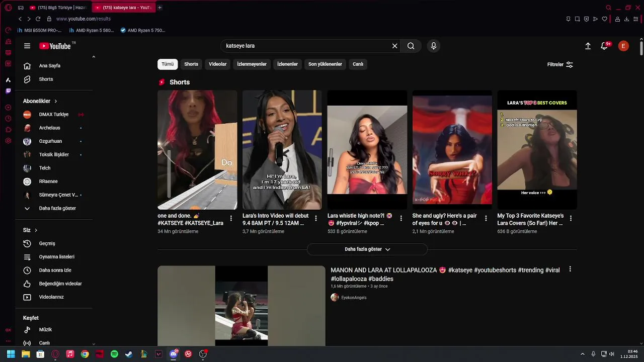The height and width of the screenshot is (362, 644).
Task: Open MANON AND LARA AT LOLLAPALOOZA thumbnail
Action: (x=242, y=306)
